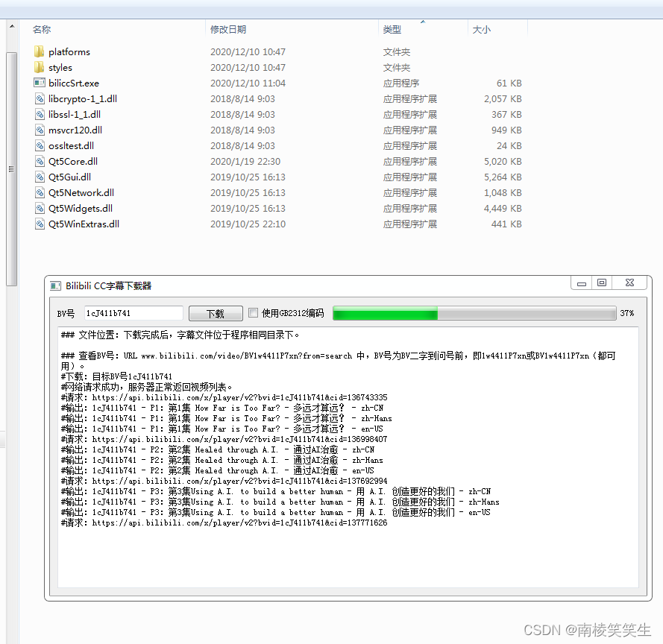Viewport: 663px width, 644px height.
Task: Close the Bilibili CC downloader window
Action: [x=629, y=282]
